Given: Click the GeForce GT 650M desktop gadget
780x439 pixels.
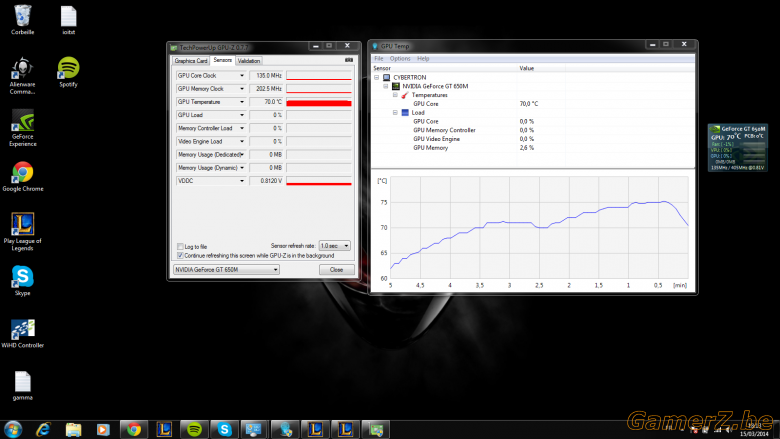Looking at the screenshot, I should [x=738, y=148].
